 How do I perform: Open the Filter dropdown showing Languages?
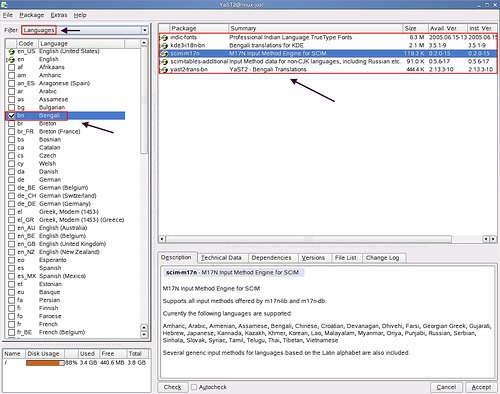(x=85, y=30)
